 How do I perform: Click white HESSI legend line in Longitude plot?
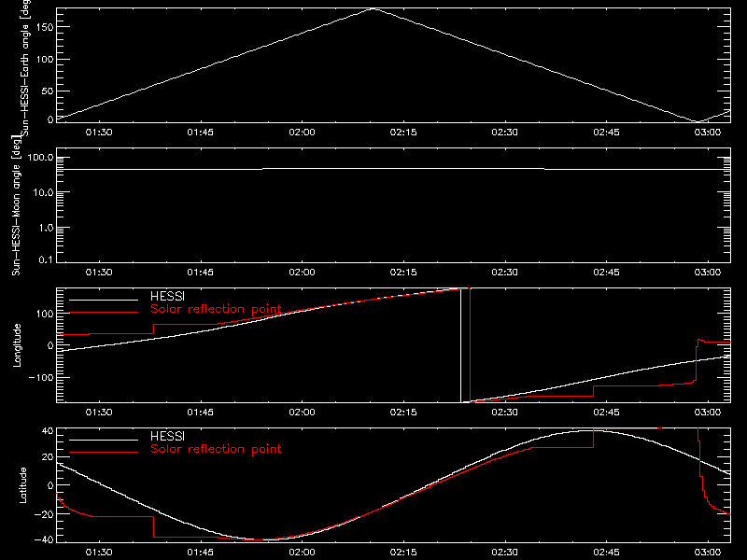tap(104, 300)
